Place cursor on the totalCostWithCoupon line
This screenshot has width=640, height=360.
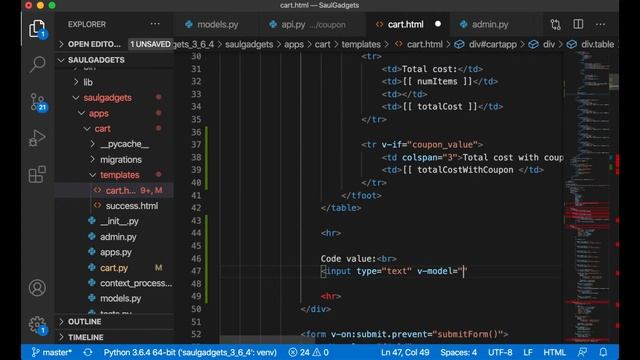click(x=462, y=170)
